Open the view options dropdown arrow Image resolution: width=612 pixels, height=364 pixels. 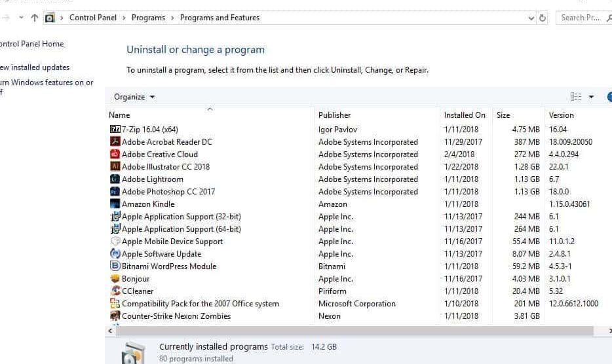(591, 97)
